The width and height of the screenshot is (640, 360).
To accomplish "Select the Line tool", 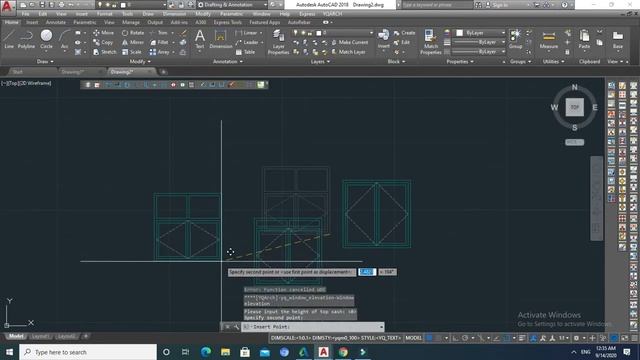I will (9, 39).
